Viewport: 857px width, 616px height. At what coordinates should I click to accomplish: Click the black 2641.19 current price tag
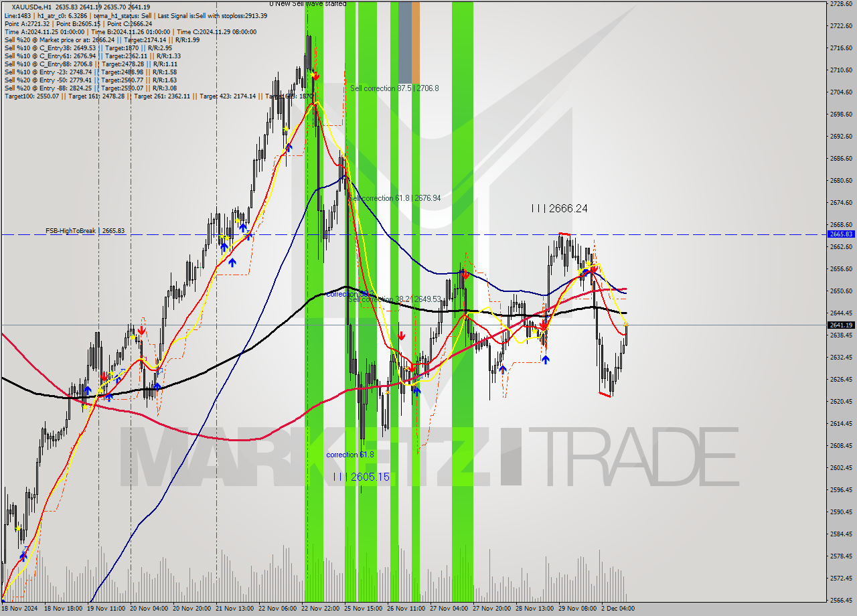pyautogui.click(x=841, y=325)
